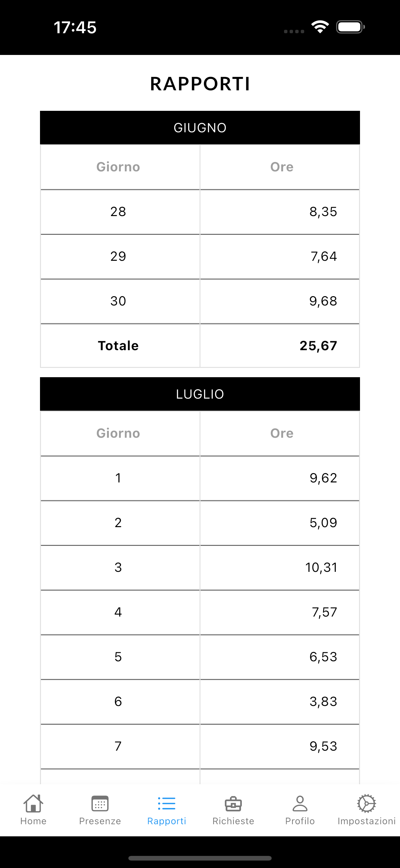This screenshot has height=868, width=400.
Task: Open the Richieste briefcase icon
Action: coord(233,804)
